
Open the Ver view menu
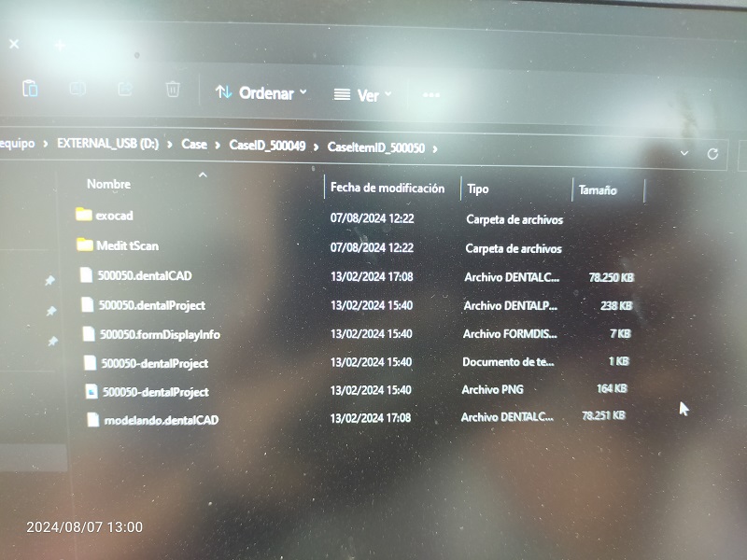click(362, 95)
